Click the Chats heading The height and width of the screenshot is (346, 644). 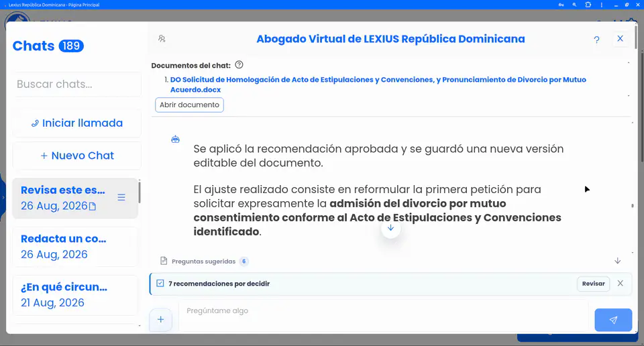[34, 46]
